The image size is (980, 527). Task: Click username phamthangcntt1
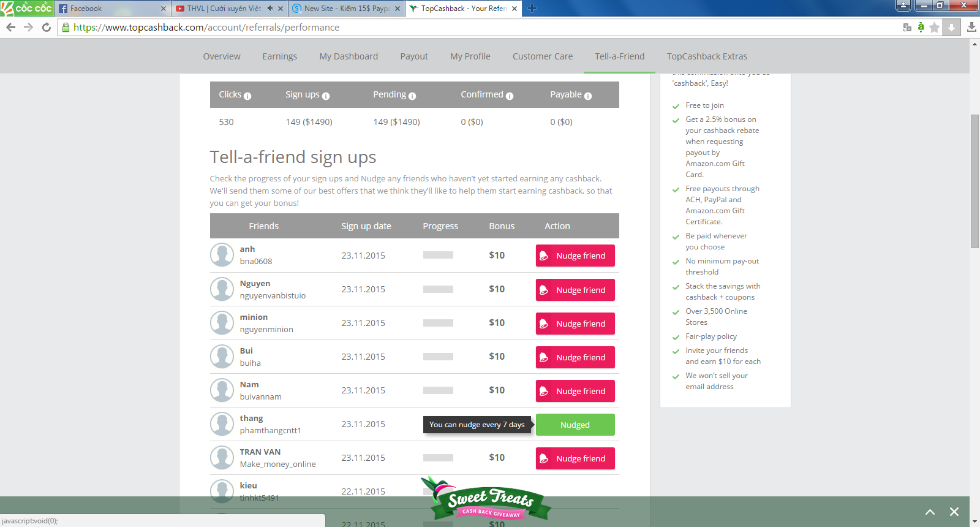click(x=270, y=430)
